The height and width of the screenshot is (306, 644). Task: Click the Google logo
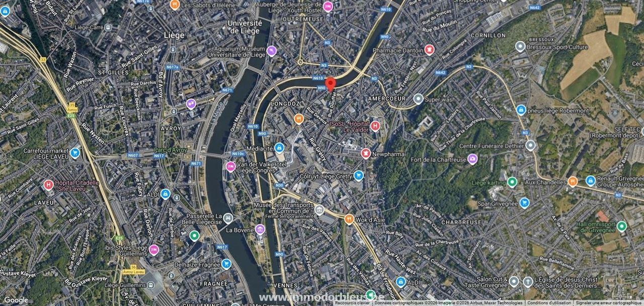click(x=16, y=300)
